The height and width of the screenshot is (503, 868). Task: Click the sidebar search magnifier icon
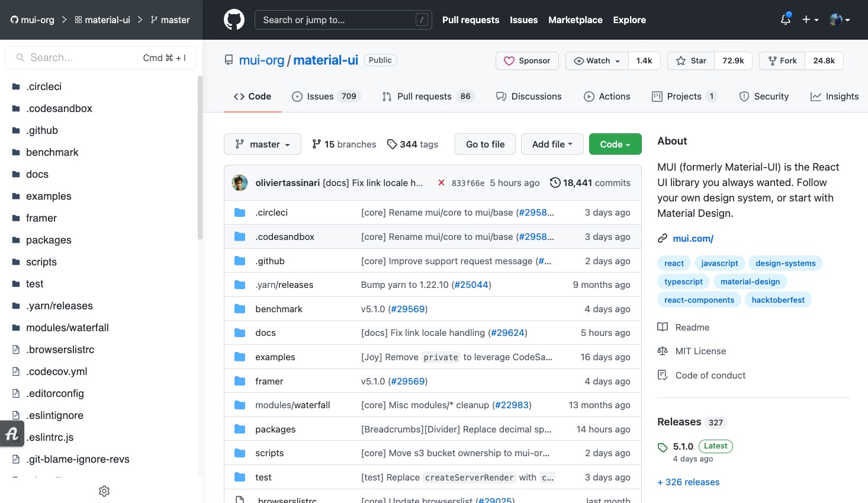20,57
